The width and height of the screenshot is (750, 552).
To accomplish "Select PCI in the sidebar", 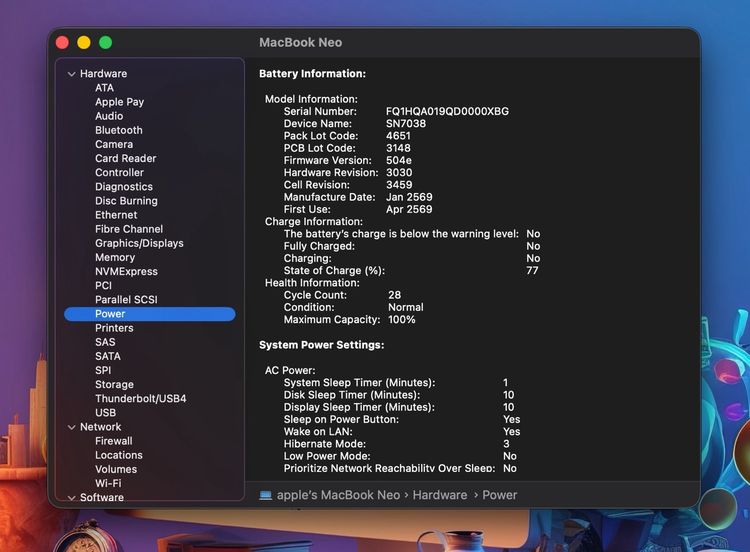I will point(103,286).
